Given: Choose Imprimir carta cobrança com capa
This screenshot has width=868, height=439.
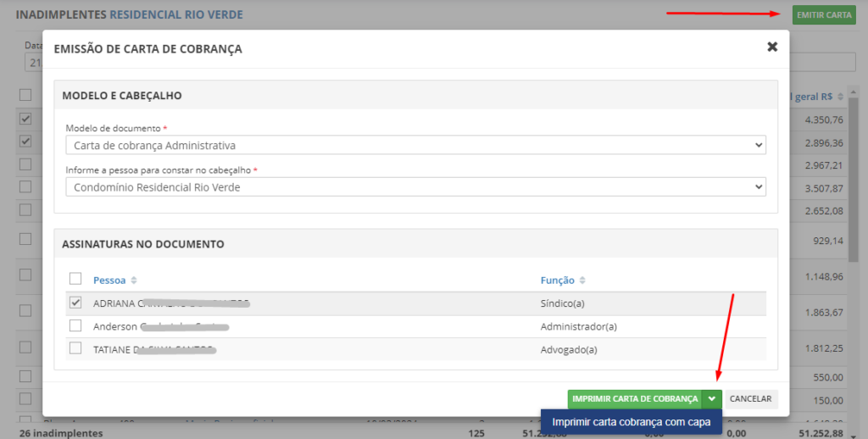Looking at the screenshot, I should 631,422.
